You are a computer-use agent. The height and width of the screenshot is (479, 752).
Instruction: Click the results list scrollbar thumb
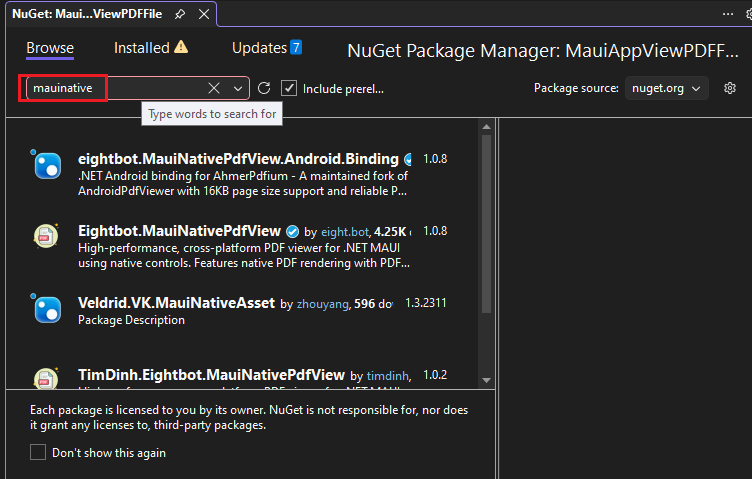coord(486,223)
